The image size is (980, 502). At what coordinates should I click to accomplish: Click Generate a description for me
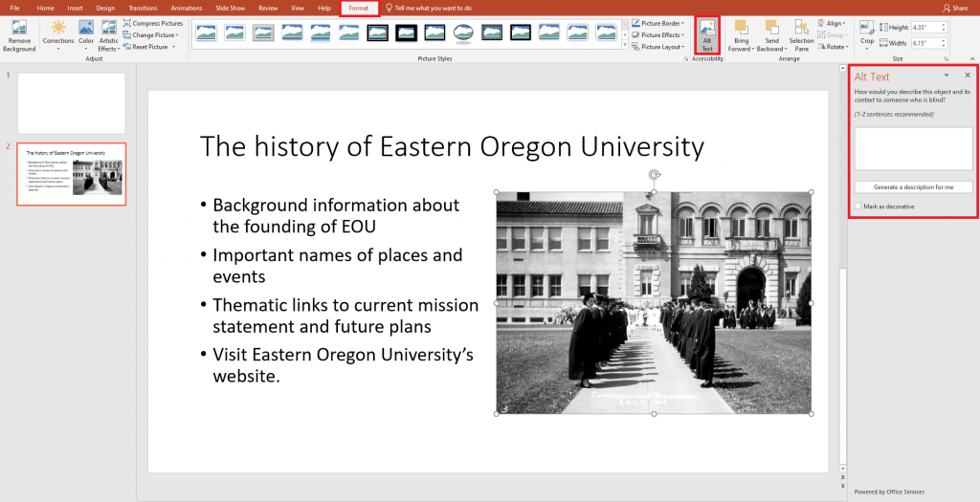[913, 187]
